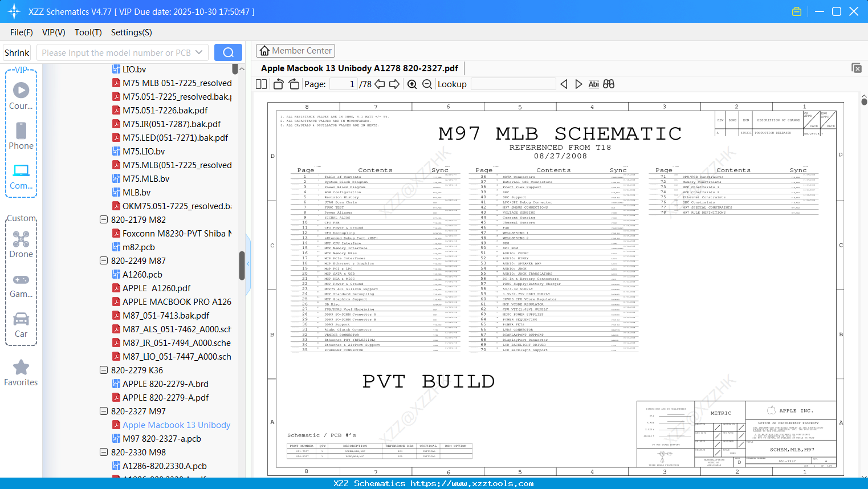The width and height of the screenshot is (868, 489).
Task: Toggle the Abi match-case icon
Action: pyautogui.click(x=593, y=84)
